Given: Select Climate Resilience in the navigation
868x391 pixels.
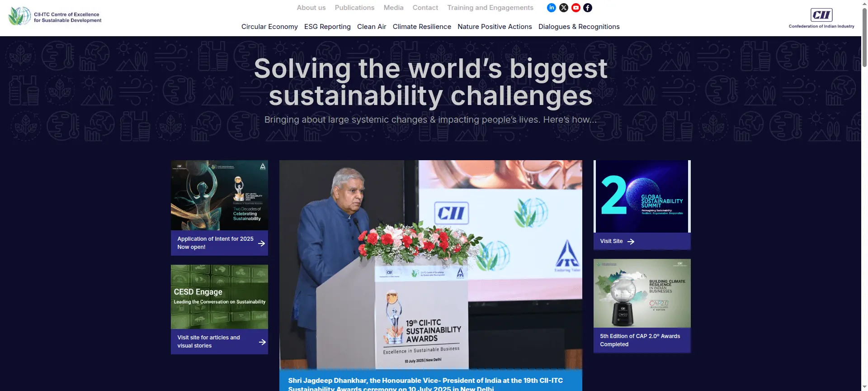Looking at the screenshot, I should pyautogui.click(x=422, y=27).
